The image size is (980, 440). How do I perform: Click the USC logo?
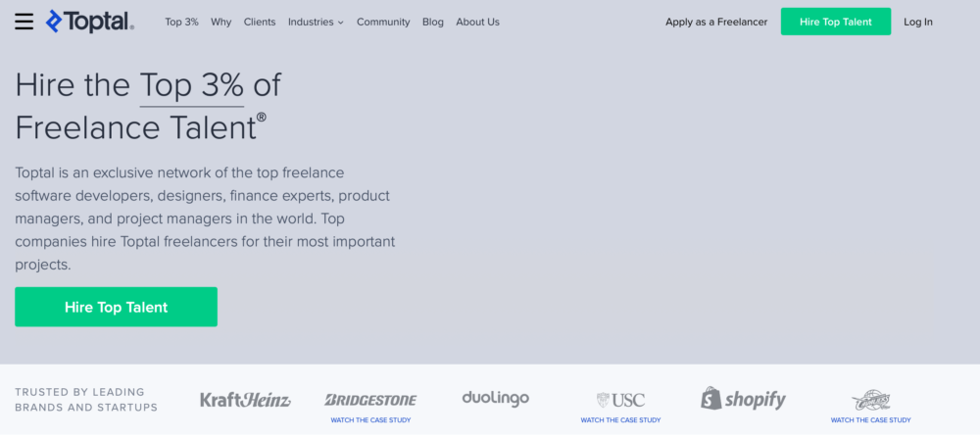620,400
